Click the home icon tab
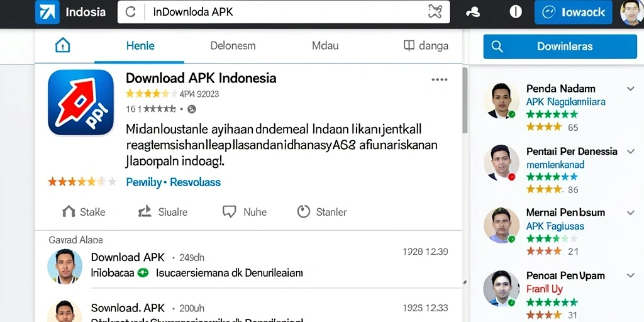644x322 pixels. [x=62, y=45]
